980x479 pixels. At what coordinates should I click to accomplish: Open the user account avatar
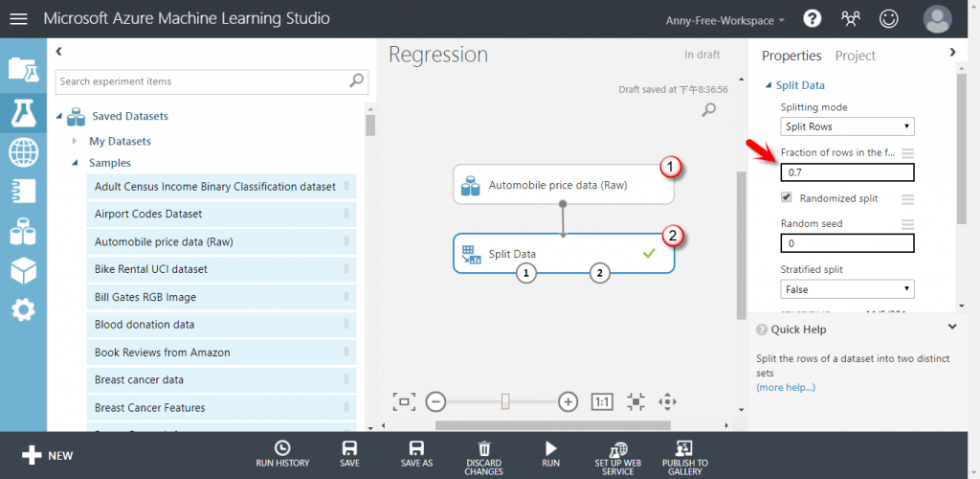[938, 19]
